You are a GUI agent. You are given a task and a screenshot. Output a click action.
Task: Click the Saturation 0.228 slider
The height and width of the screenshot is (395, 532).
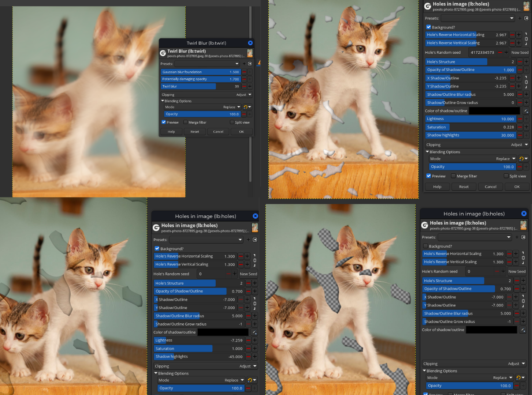tap(471, 127)
